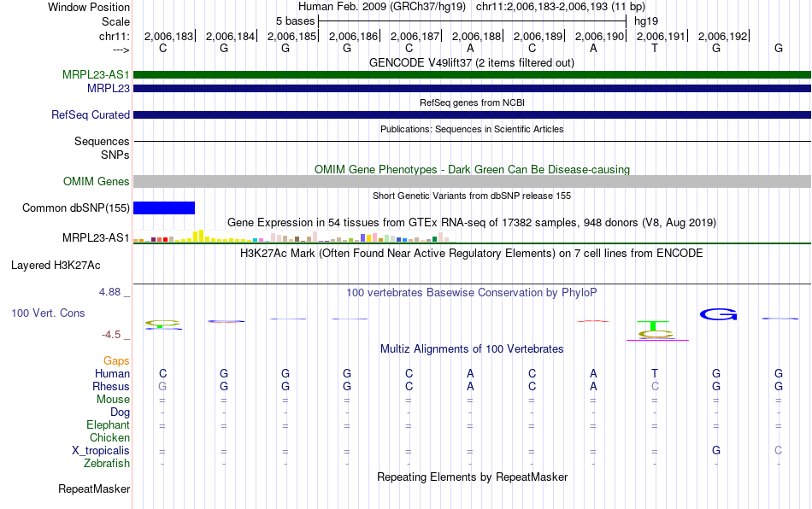Open the 100 Vert. Cons track label
Screen dimensions: 812x509
click(48, 313)
